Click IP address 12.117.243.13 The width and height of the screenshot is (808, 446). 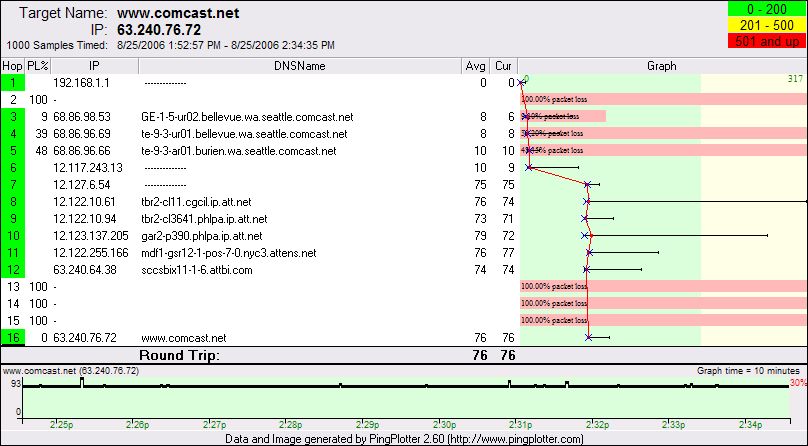coord(88,168)
